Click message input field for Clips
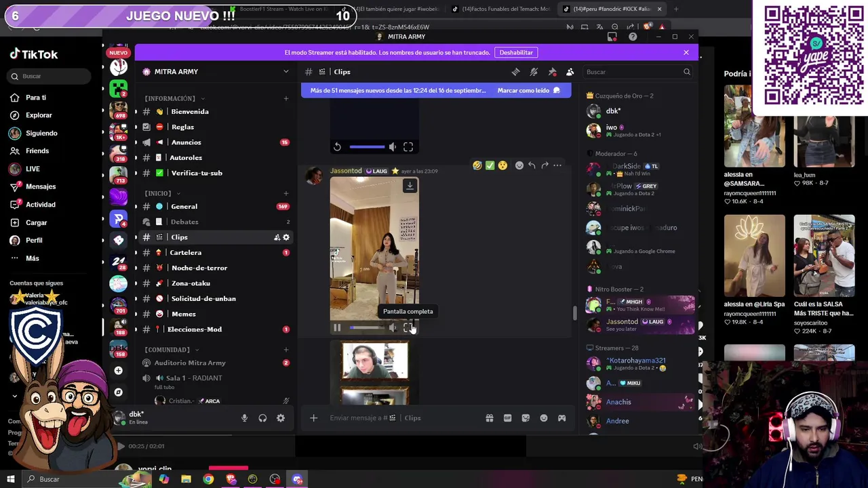The image size is (868, 488). pyautogui.click(x=403, y=418)
